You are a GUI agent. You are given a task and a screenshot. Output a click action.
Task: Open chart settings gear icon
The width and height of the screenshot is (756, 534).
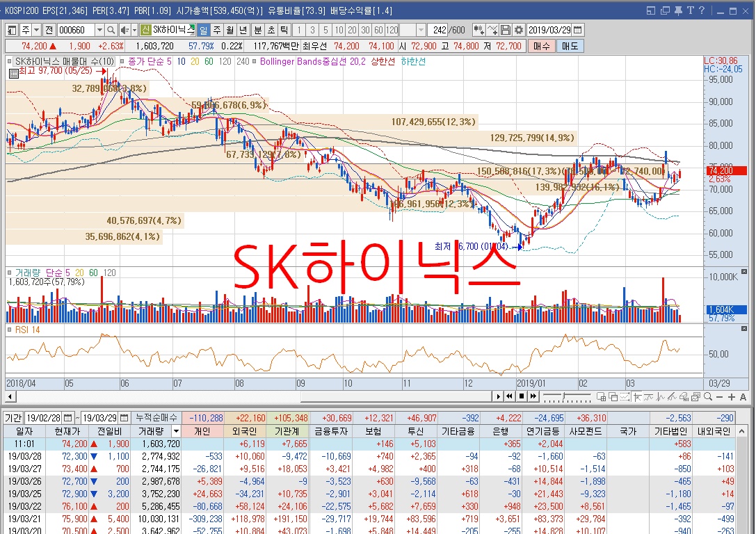[x=519, y=30]
